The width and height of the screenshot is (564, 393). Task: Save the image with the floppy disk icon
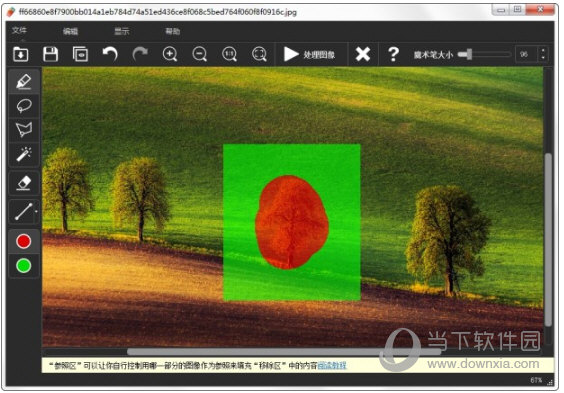click(50, 55)
